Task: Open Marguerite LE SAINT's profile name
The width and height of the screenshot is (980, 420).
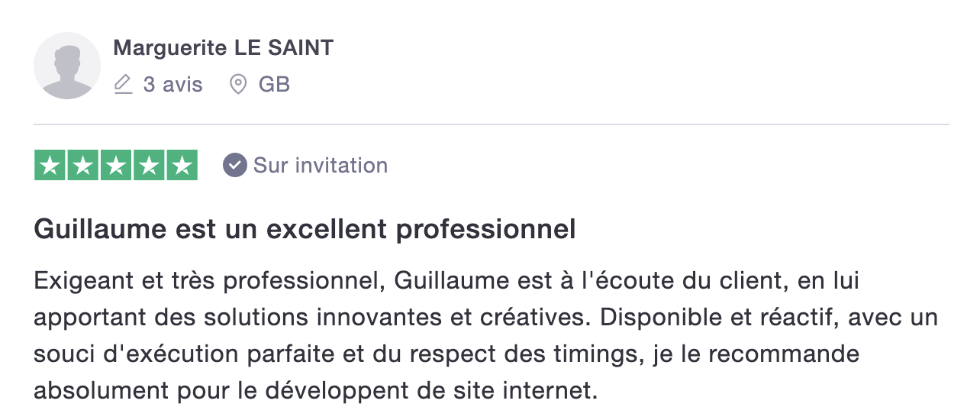Action: (x=224, y=48)
